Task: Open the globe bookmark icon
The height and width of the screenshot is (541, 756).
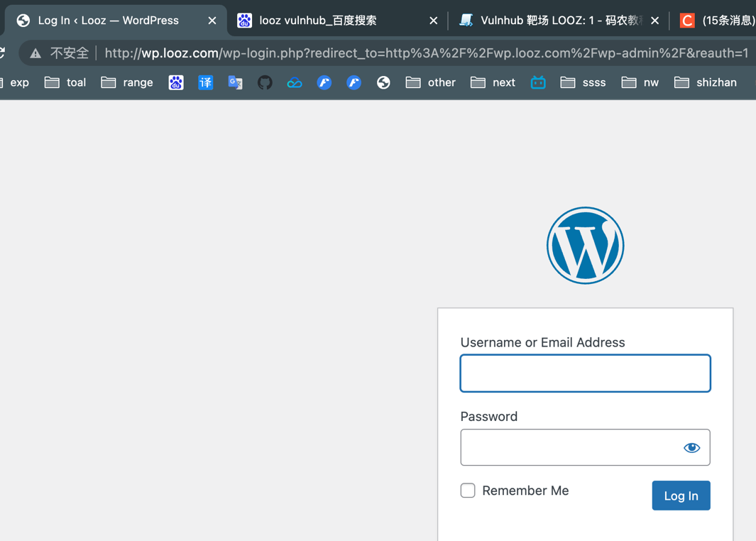Action: [383, 82]
